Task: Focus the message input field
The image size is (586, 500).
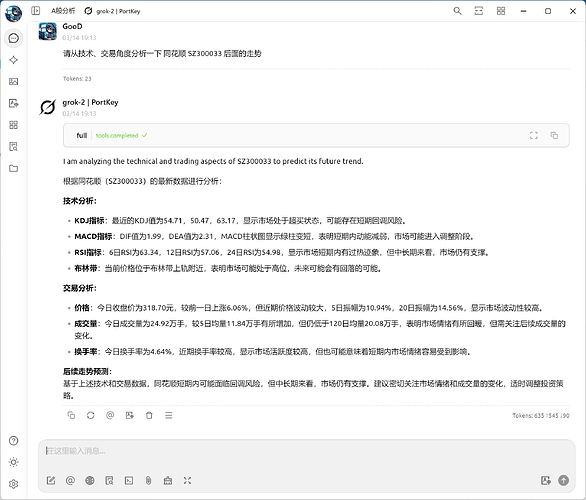Action: pos(306,451)
